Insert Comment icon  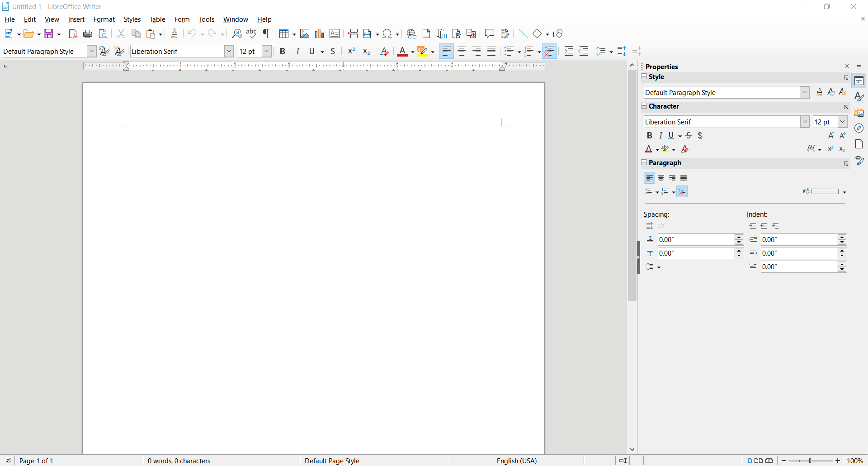[490, 33]
